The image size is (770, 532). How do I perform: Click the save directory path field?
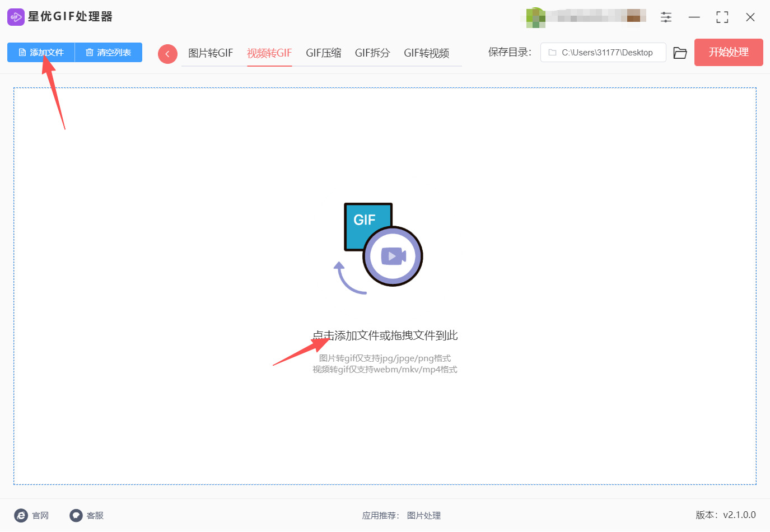tap(603, 53)
